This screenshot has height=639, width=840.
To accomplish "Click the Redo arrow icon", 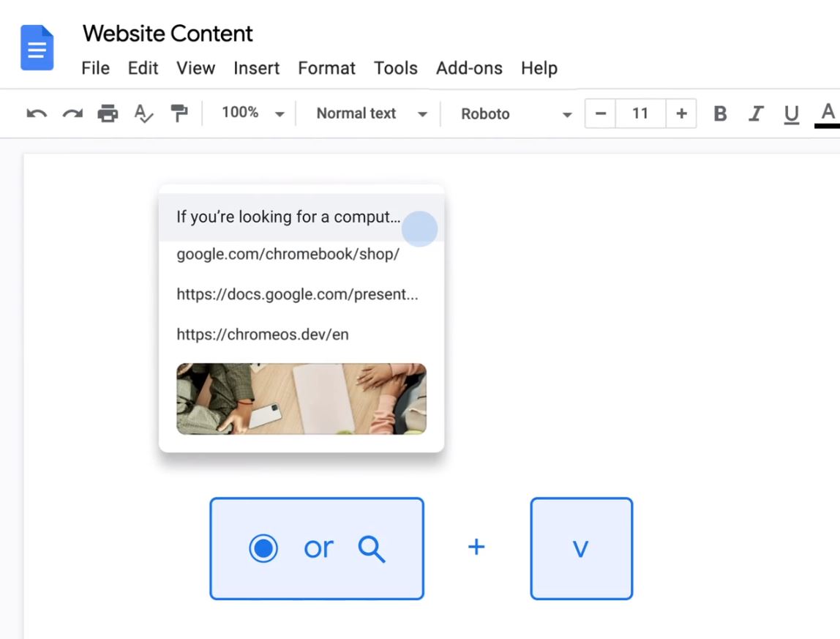I will tap(72, 113).
